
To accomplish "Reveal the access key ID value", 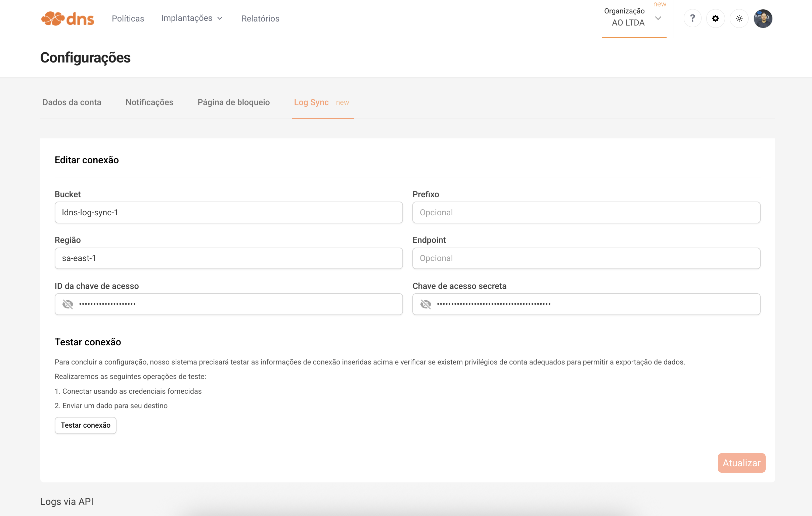I will click(x=68, y=304).
